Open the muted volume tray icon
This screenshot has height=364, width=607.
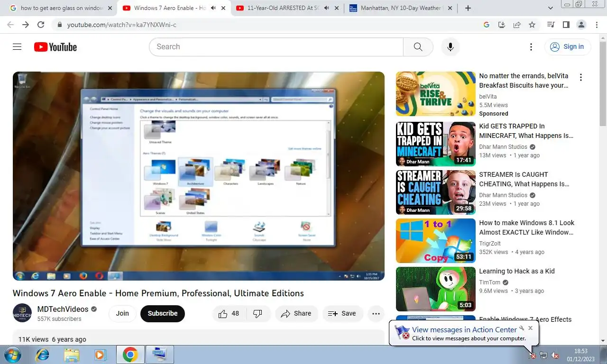pos(555,355)
